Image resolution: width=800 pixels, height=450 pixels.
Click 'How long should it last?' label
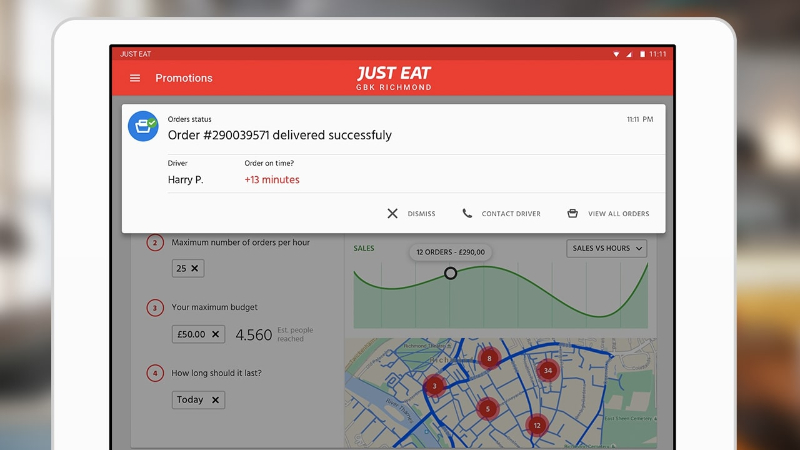point(216,373)
